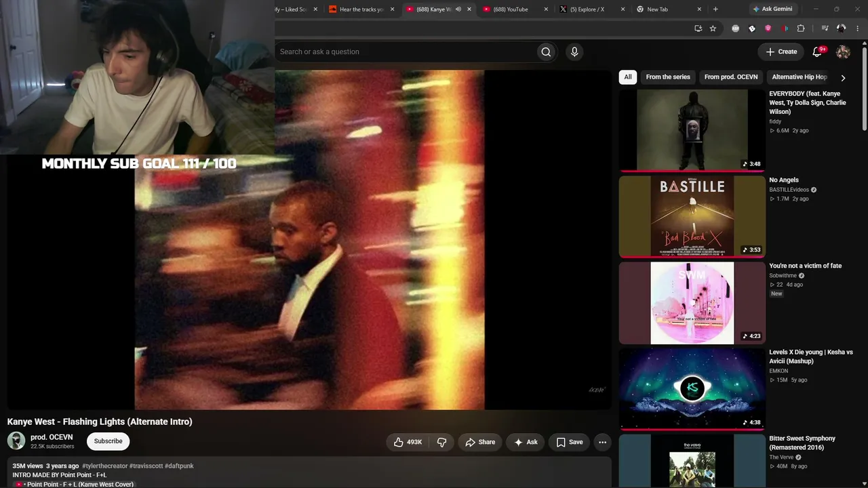Mute the Kanye West tab audio icon

point(458,9)
